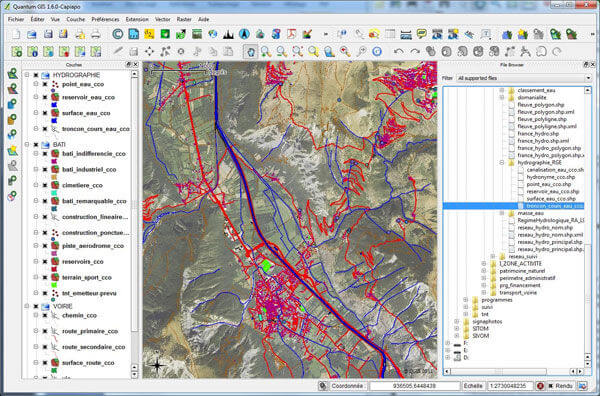Toggle visibility of cimetiere_cco layer
The height and width of the screenshot is (396, 600).
pos(45,185)
